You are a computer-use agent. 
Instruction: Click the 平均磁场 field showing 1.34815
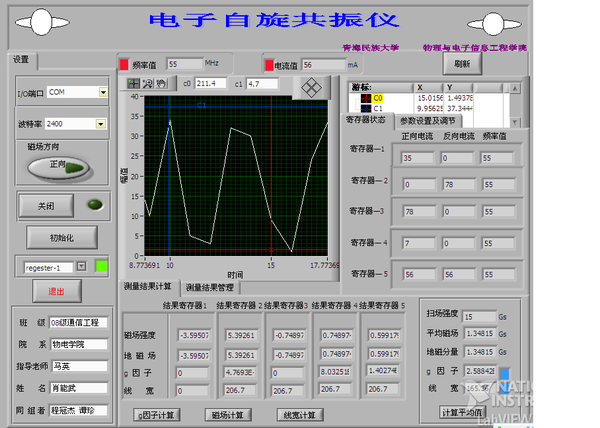click(479, 333)
